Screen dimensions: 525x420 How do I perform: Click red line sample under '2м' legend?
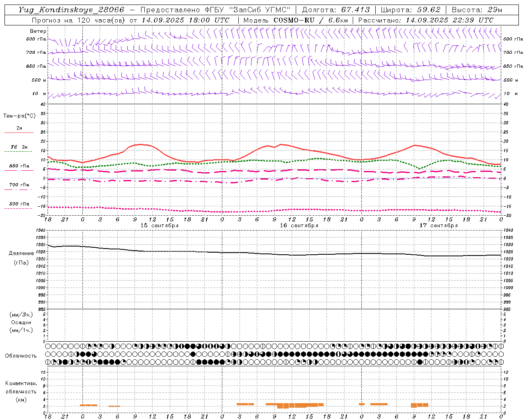coord(19,132)
